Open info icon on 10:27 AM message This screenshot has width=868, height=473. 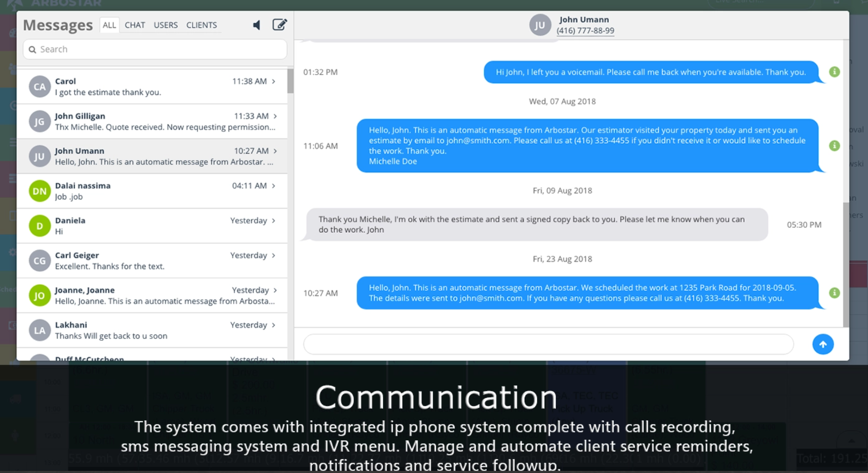[x=834, y=293]
